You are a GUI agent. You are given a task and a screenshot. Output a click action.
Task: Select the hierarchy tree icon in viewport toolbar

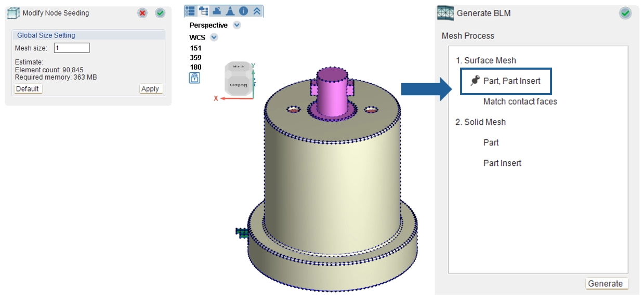click(204, 11)
